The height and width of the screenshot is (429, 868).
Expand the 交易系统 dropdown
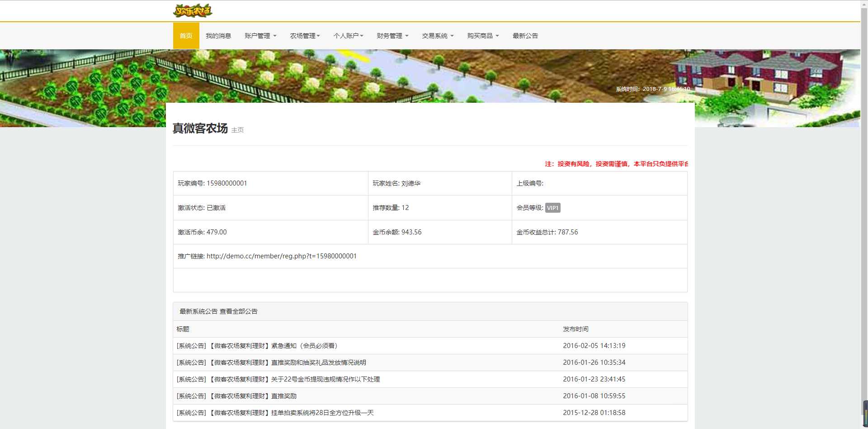coord(438,36)
